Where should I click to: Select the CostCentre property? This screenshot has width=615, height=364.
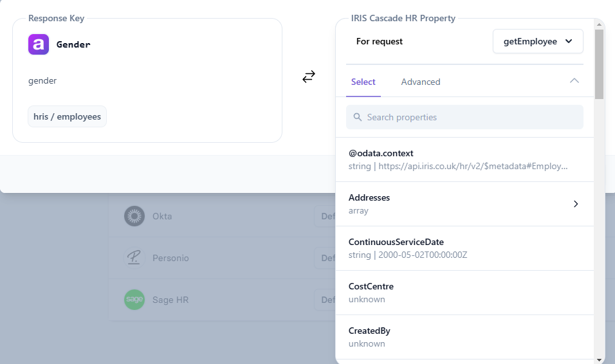click(x=464, y=293)
